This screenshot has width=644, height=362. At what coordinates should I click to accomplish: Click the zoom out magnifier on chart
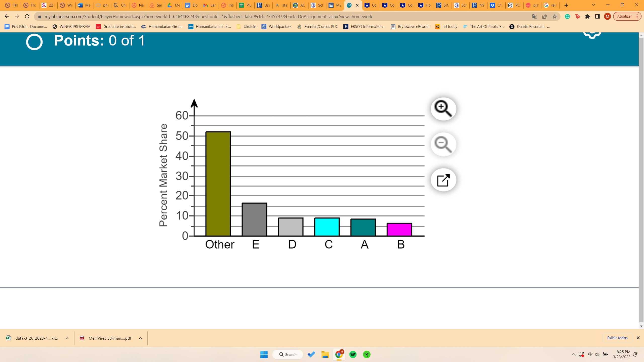[x=443, y=145]
